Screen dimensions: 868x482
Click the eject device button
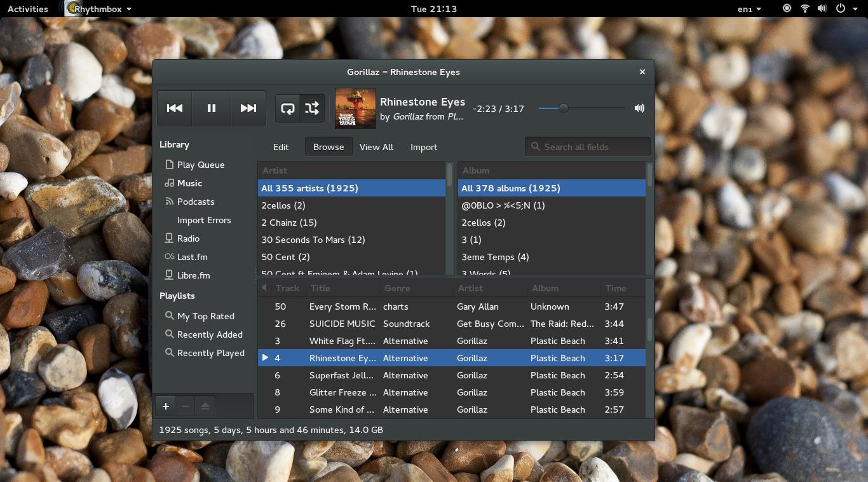pyautogui.click(x=205, y=406)
